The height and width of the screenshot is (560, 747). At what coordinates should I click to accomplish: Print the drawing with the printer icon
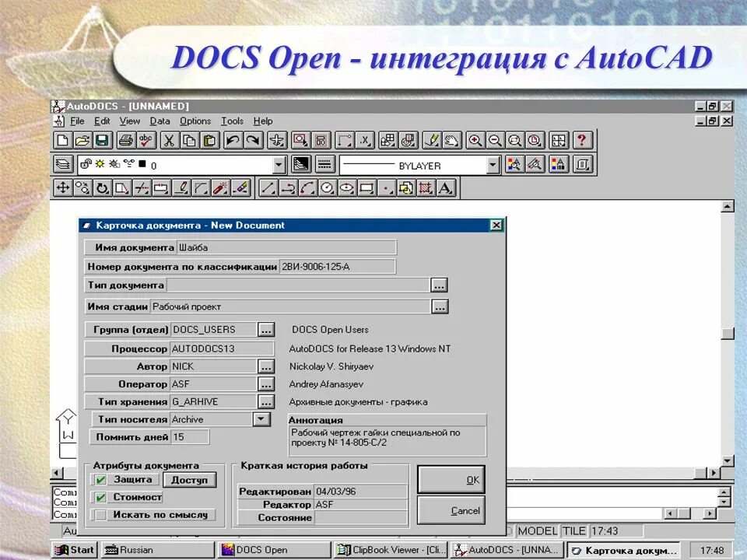(126, 141)
